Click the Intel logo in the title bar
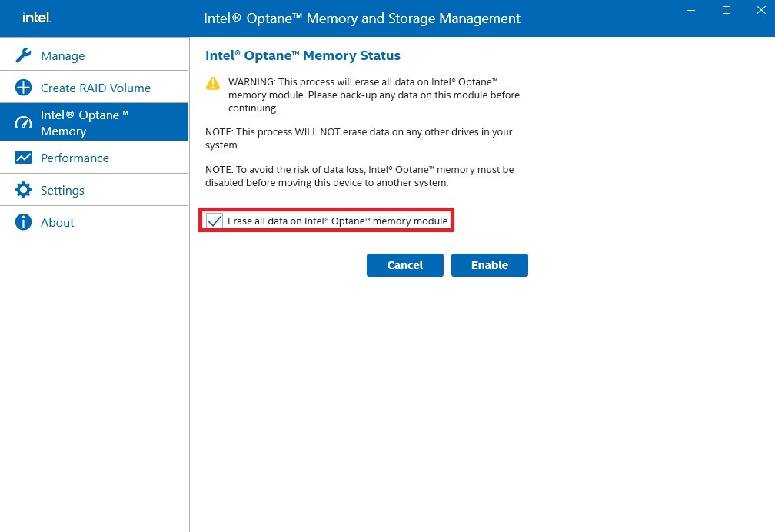This screenshot has height=532, width=775. (x=36, y=18)
